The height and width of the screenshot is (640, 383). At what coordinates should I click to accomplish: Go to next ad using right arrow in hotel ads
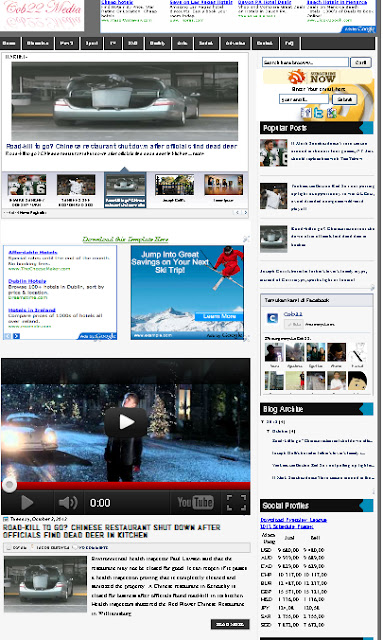pos(16,336)
